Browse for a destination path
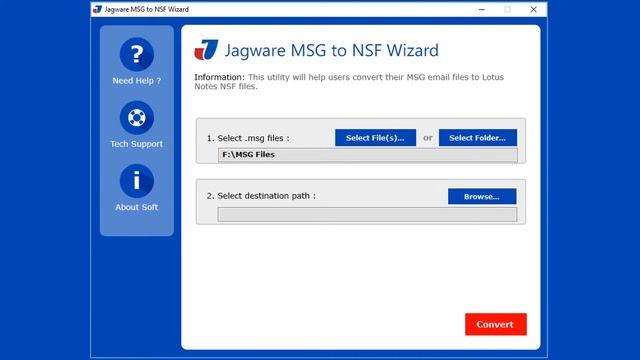Image resolution: width=640 pixels, height=360 pixels. 482,196
